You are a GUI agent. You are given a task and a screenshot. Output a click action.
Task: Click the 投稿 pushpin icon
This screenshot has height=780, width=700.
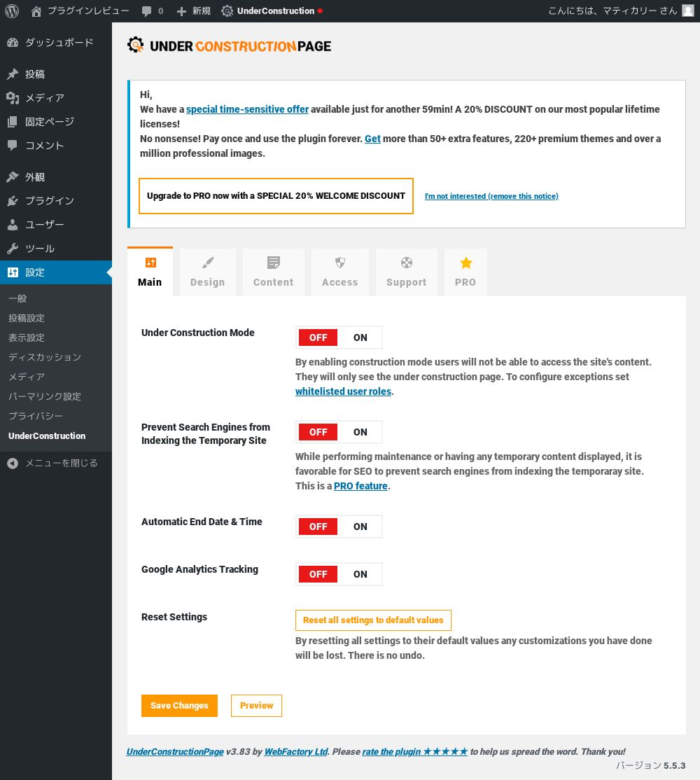tap(13, 74)
